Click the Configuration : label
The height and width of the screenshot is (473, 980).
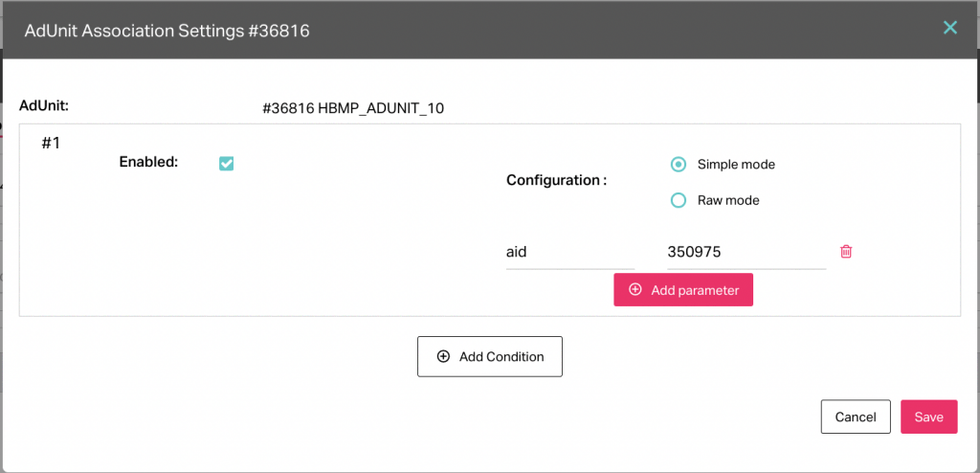click(x=556, y=181)
